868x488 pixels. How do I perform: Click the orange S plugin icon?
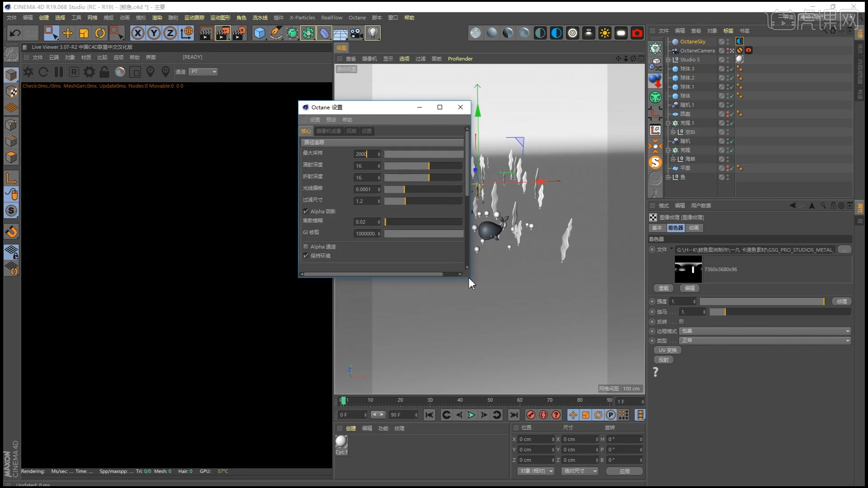(655, 162)
